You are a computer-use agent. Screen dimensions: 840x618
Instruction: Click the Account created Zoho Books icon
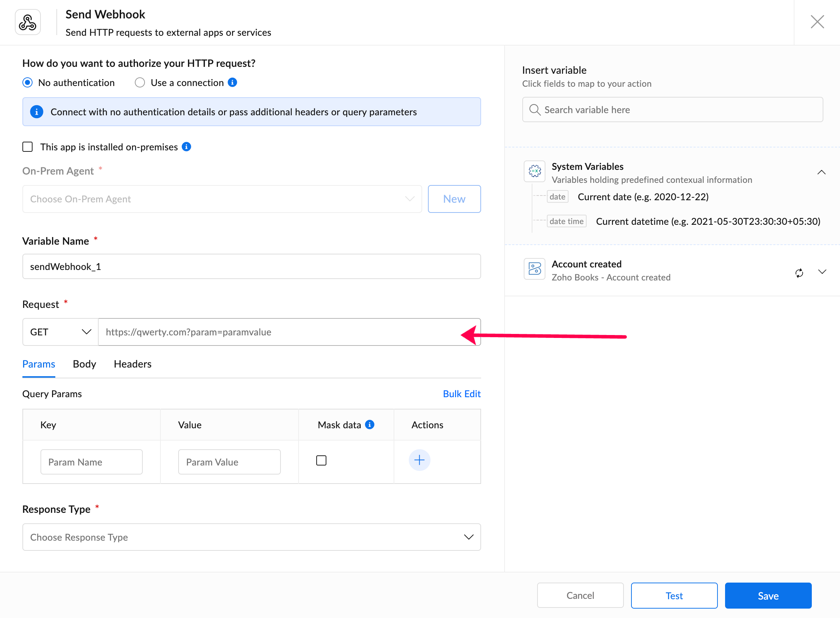click(534, 269)
